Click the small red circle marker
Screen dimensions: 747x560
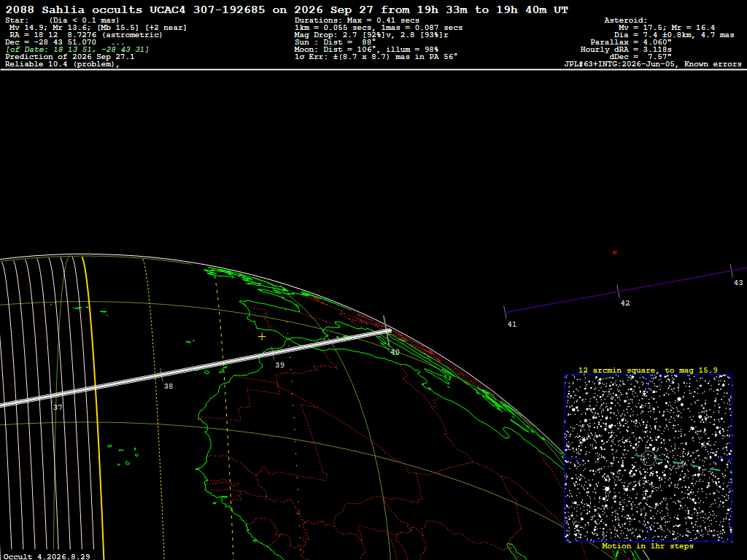click(614, 252)
